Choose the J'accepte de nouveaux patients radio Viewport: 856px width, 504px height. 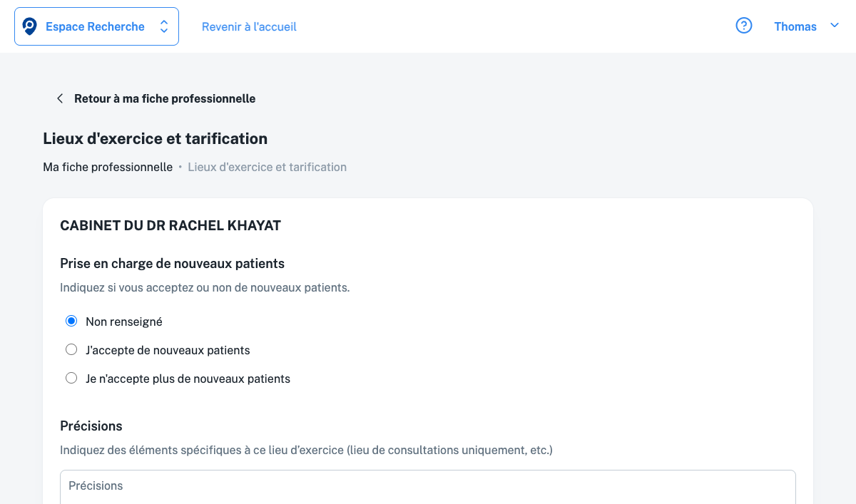click(x=71, y=350)
